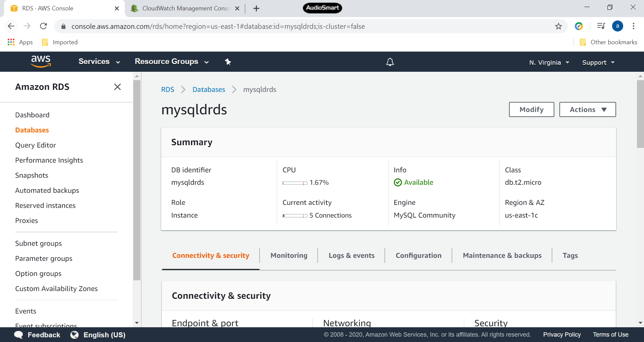Switch to the Maintenance & backups tab
Viewport: 644px width, 342px height.
pos(502,255)
